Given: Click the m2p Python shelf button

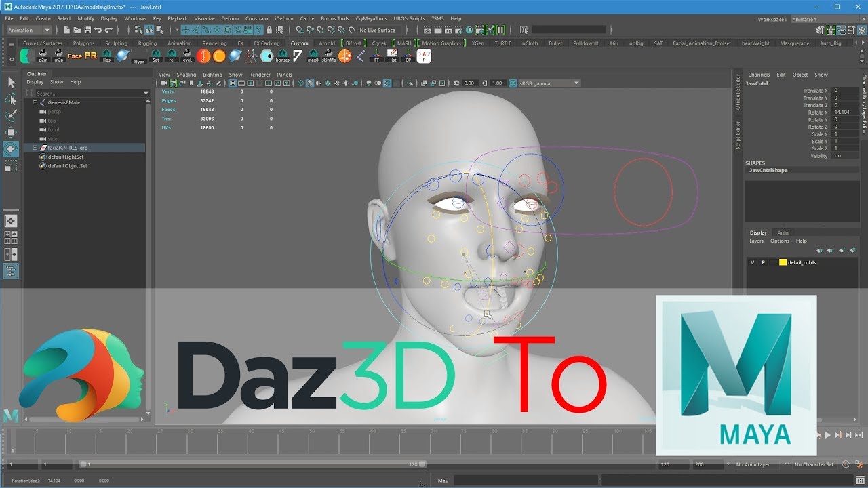Looking at the screenshot, I should pyautogui.click(x=58, y=56).
